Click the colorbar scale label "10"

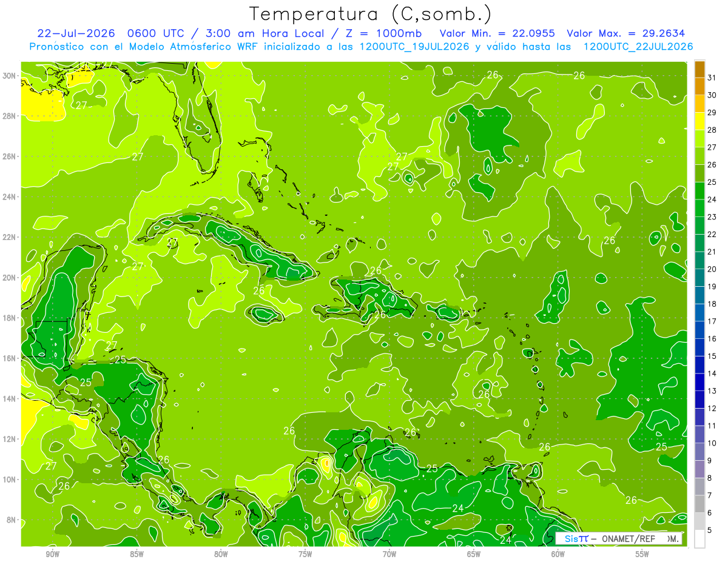point(712,443)
